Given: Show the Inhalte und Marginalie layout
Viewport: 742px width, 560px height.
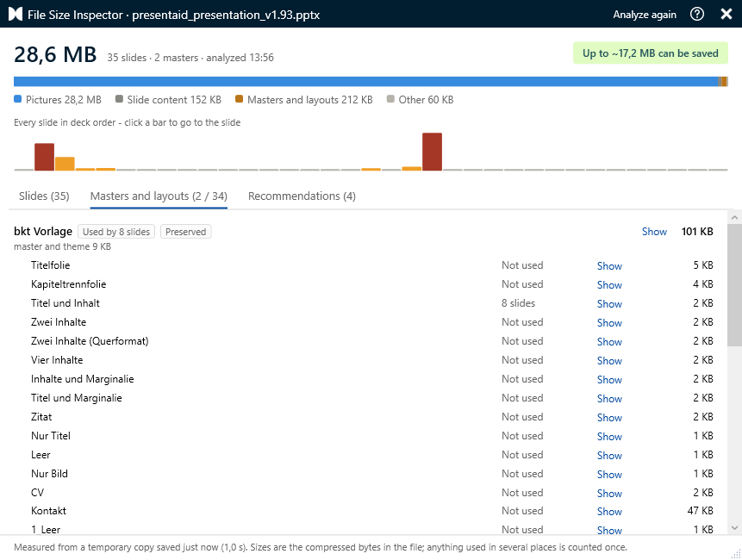Looking at the screenshot, I should click(x=609, y=379).
